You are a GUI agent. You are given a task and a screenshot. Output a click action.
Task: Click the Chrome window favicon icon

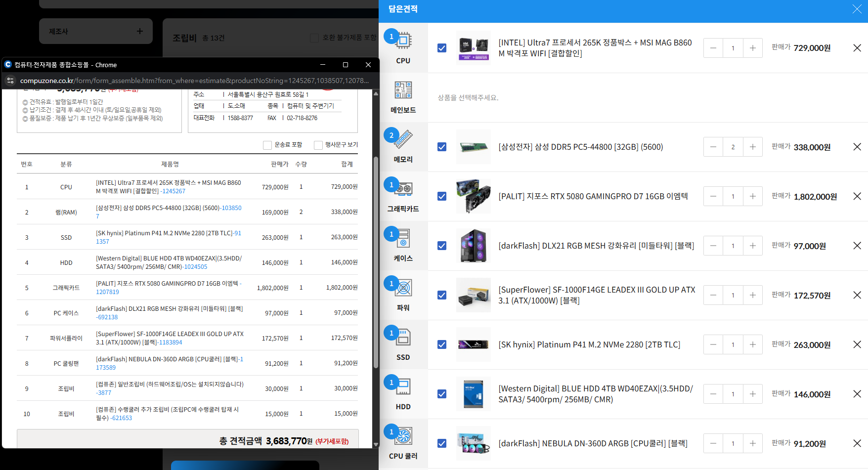pyautogui.click(x=8, y=64)
